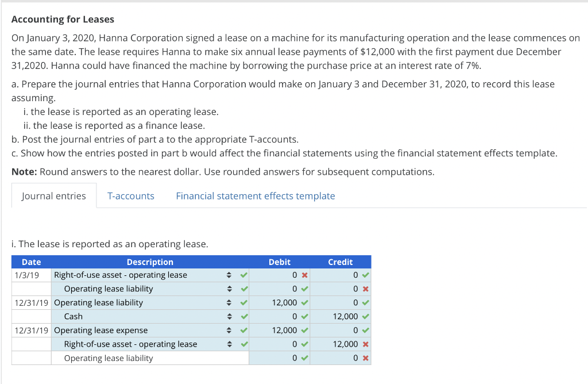Click the green checkmark beside Right-of-use asset row
The height and width of the screenshot is (384, 588).
coord(243,275)
